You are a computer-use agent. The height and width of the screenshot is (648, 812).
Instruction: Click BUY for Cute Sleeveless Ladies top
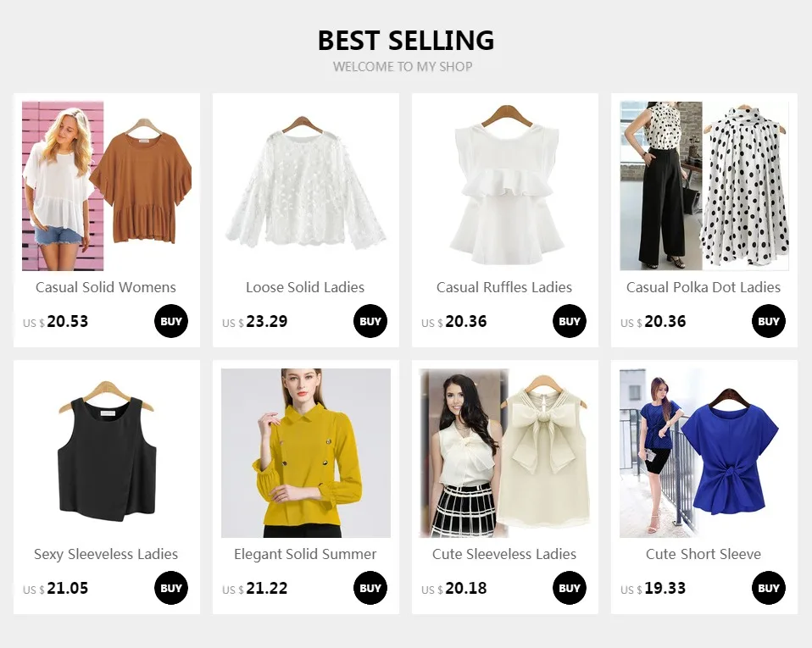tap(569, 588)
